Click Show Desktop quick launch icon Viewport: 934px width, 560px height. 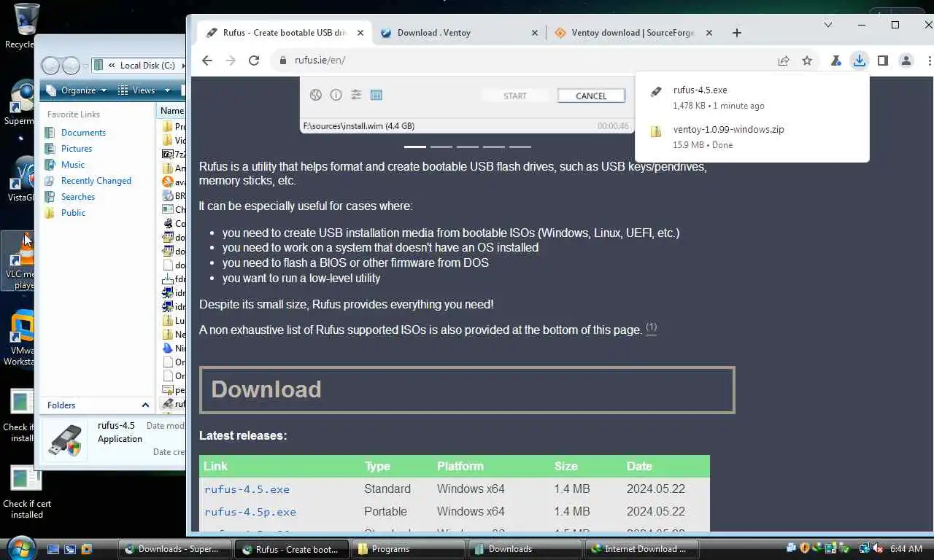(x=53, y=549)
